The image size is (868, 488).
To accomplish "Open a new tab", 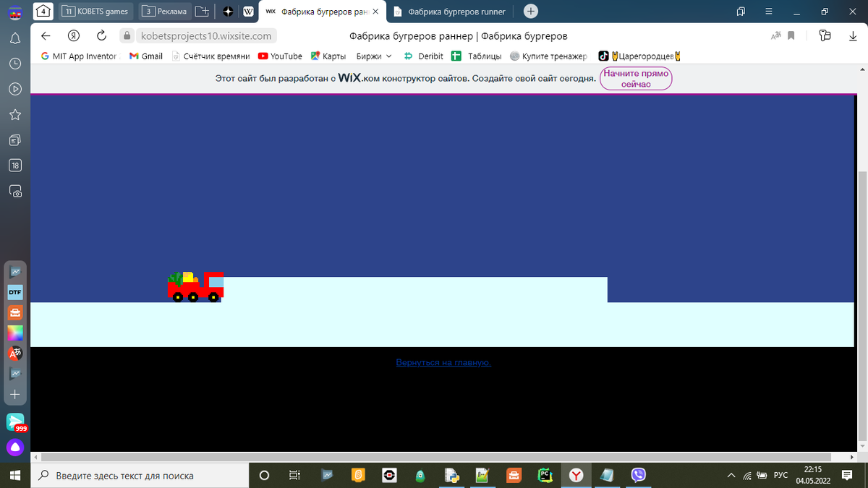I will point(531,12).
